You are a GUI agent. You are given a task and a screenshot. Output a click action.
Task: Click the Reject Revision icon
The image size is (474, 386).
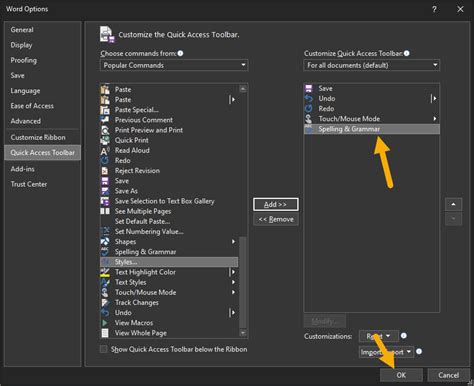tap(105, 171)
